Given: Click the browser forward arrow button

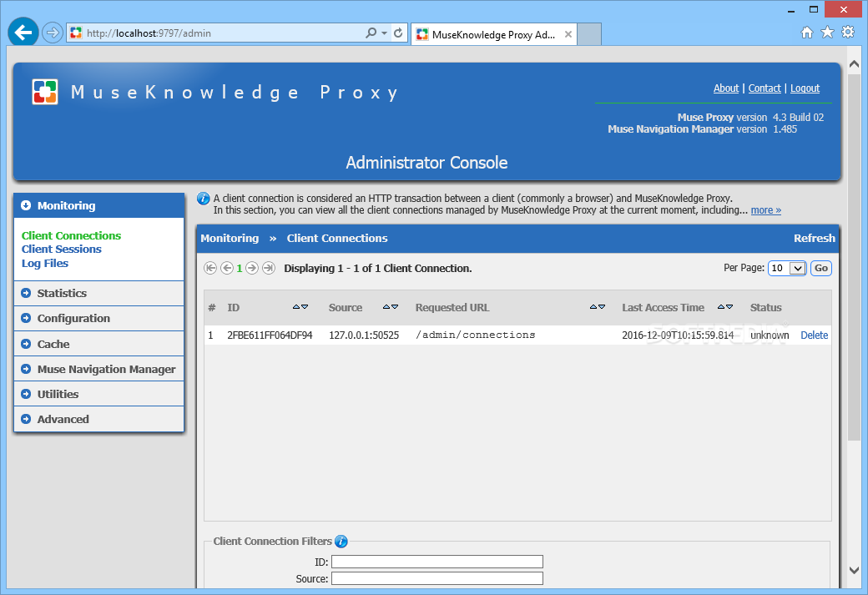Looking at the screenshot, I should coord(52,33).
